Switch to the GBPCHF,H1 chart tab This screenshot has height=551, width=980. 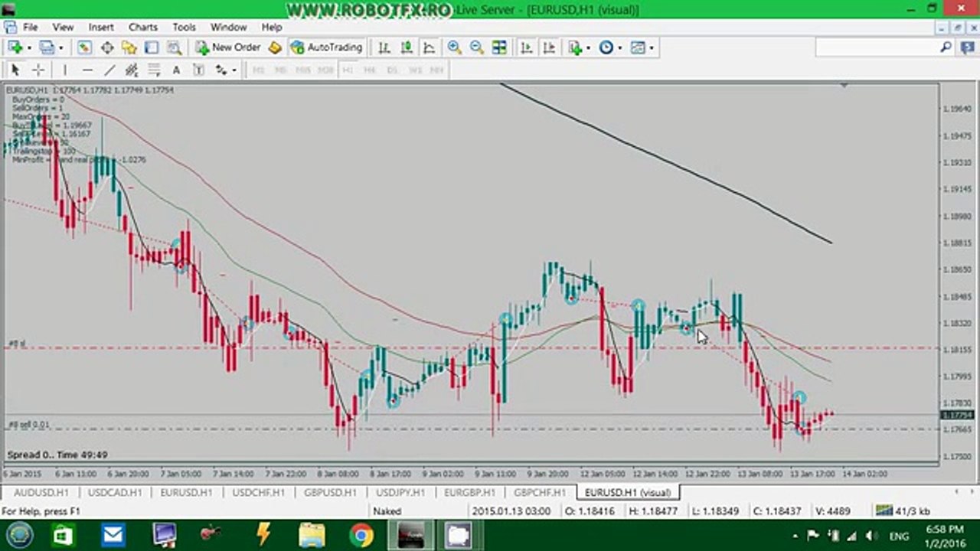(x=540, y=493)
